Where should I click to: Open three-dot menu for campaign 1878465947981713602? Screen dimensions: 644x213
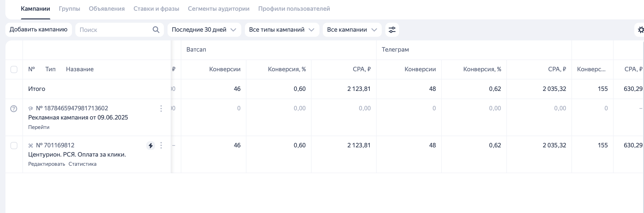161,109
